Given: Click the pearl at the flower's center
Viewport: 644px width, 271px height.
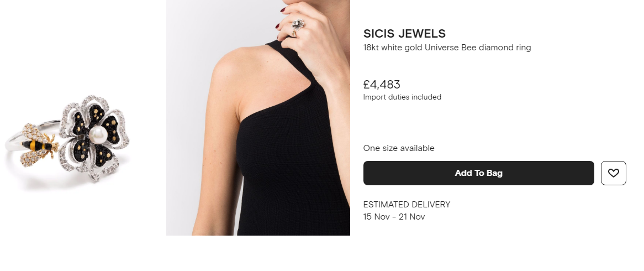Looking at the screenshot, I should tap(98, 134).
